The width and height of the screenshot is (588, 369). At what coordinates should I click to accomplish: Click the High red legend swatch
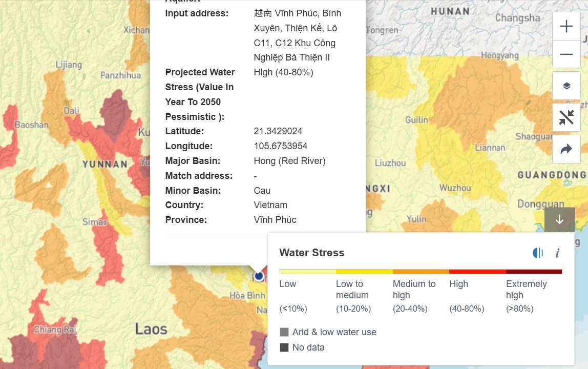(x=477, y=272)
